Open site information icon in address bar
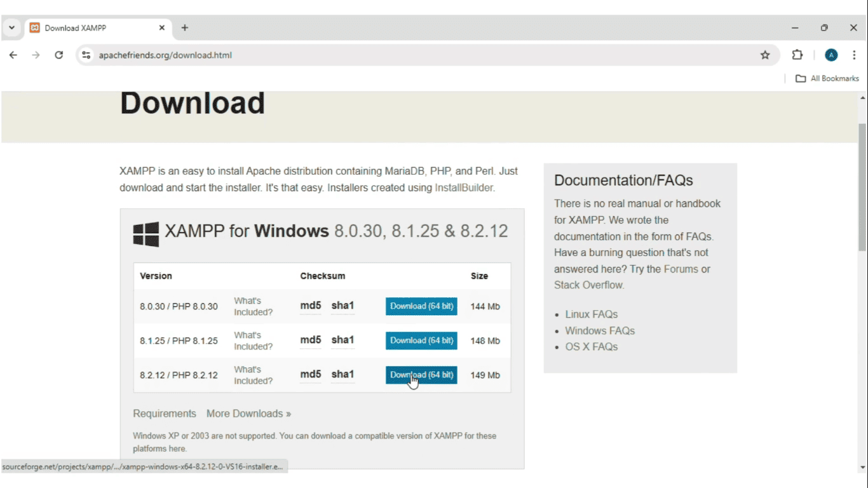Viewport: 868px width, 488px height. pos(86,55)
